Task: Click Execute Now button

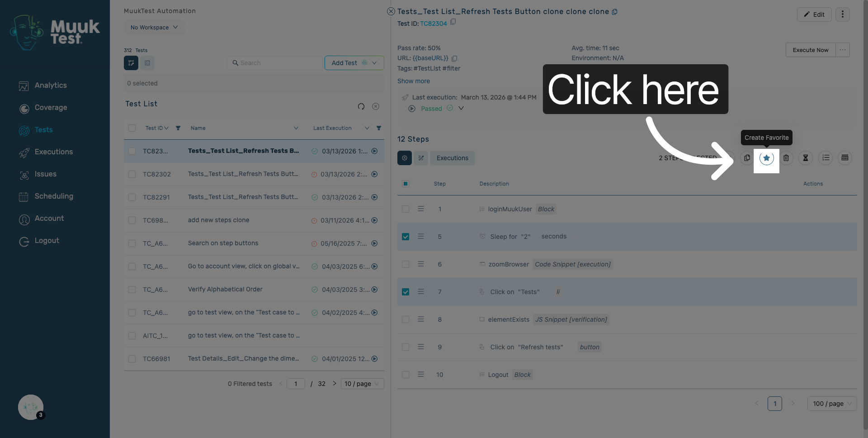Action: [811, 50]
